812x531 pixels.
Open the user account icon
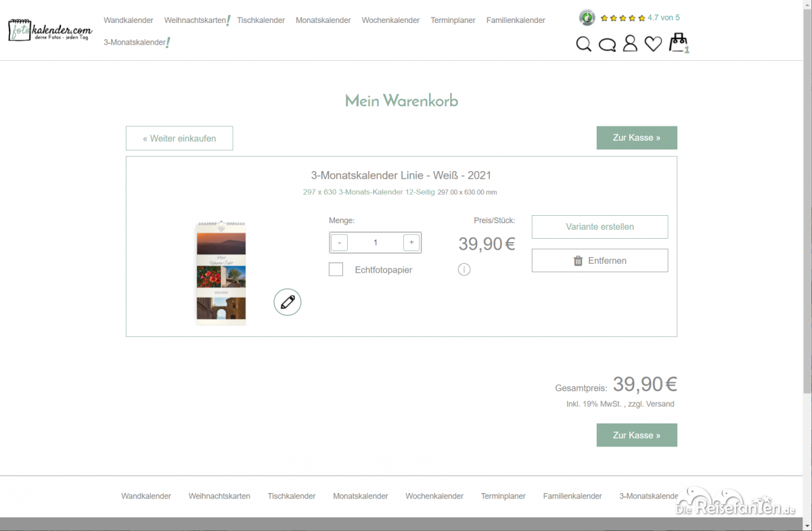pyautogui.click(x=630, y=44)
